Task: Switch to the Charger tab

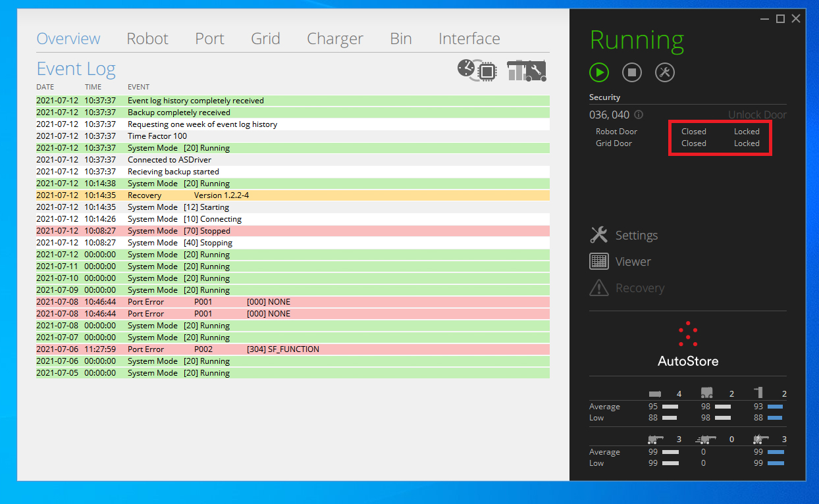Action: click(335, 39)
